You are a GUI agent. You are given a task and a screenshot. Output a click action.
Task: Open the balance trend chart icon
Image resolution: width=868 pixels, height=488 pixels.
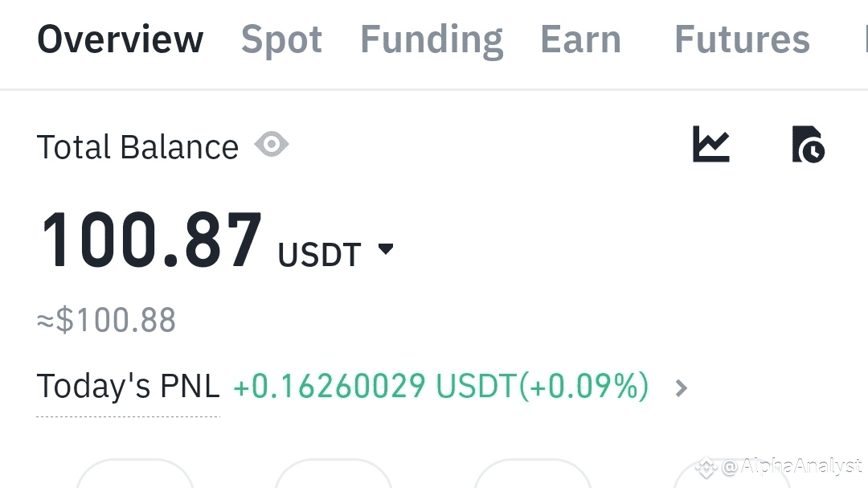pyautogui.click(x=711, y=144)
